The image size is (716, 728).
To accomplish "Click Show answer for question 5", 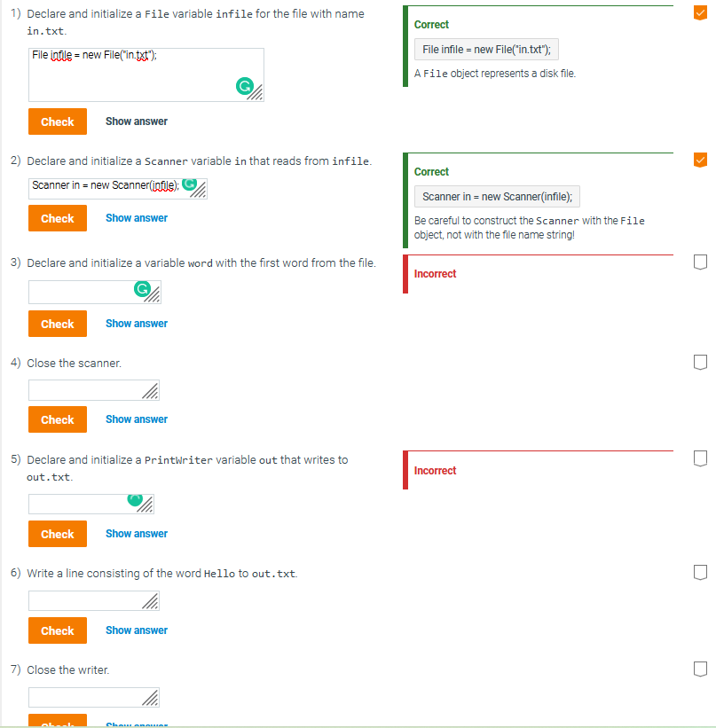I will tap(136, 533).
